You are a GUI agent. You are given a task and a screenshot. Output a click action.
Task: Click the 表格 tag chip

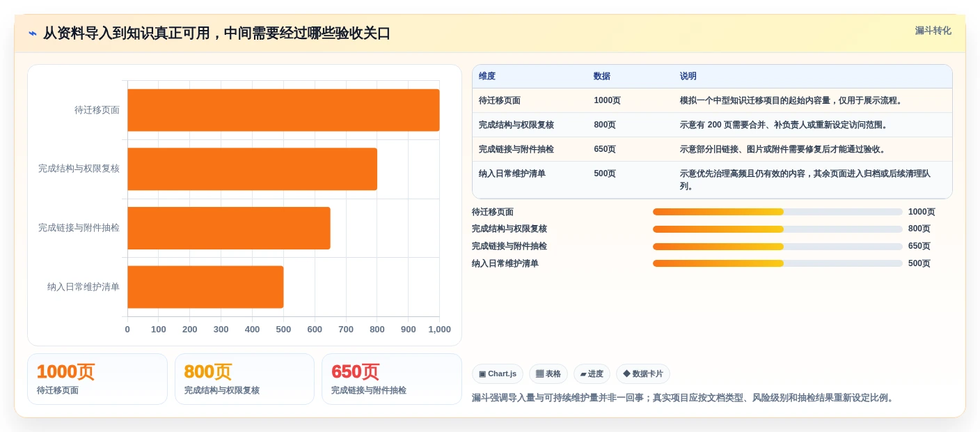point(548,374)
